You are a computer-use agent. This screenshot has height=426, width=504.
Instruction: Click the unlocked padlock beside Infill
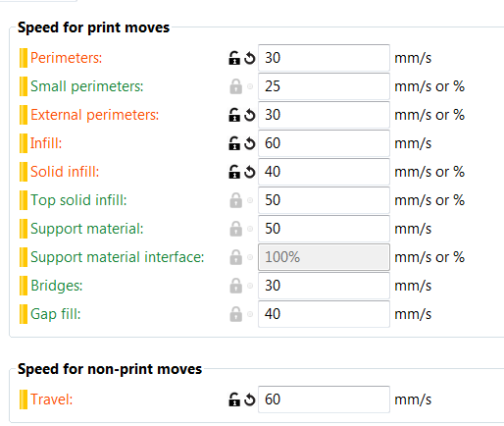[x=234, y=143]
